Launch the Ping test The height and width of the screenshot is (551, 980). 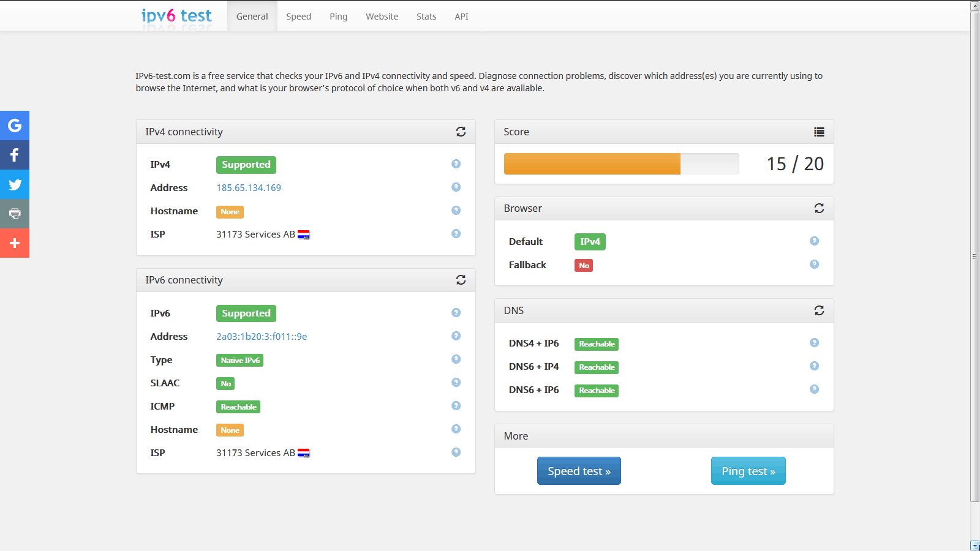click(x=748, y=471)
